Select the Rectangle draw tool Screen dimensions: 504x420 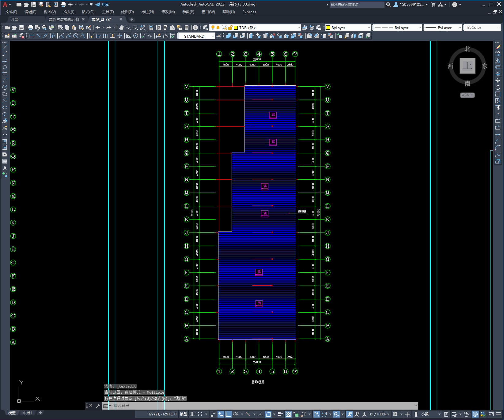tap(5, 74)
